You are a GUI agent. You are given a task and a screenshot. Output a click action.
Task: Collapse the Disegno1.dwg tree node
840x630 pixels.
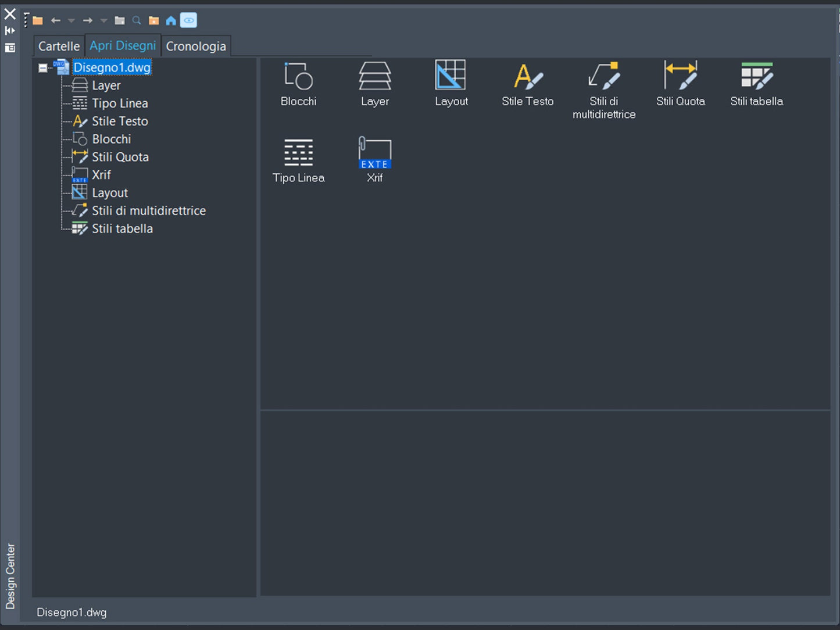[43, 68]
